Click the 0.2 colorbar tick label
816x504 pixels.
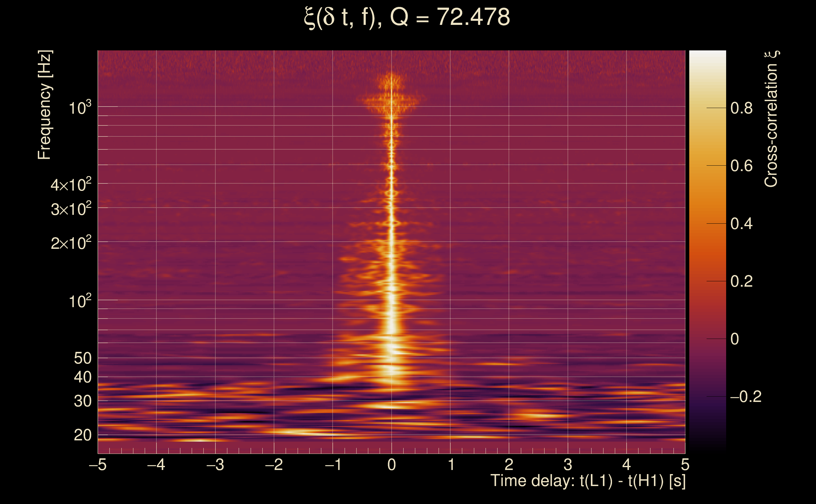(741, 281)
